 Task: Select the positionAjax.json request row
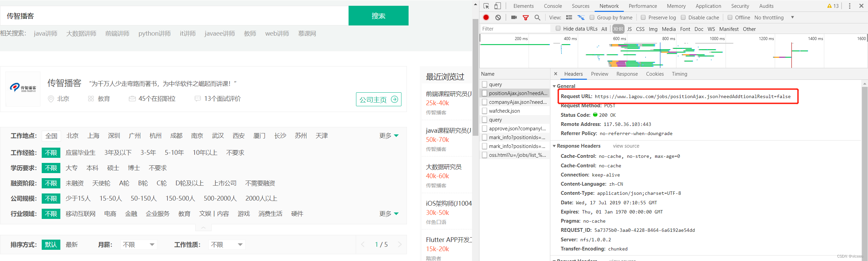515,93
